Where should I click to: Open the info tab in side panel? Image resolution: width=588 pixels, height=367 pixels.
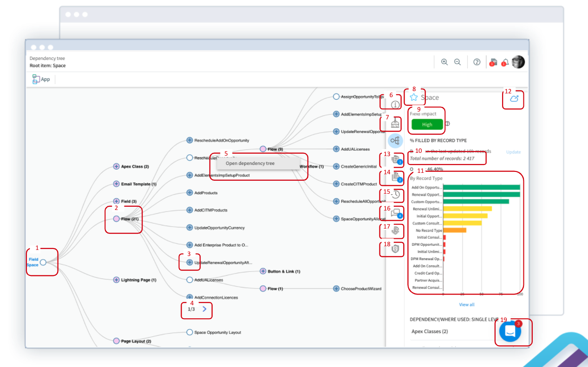coord(395,105)
